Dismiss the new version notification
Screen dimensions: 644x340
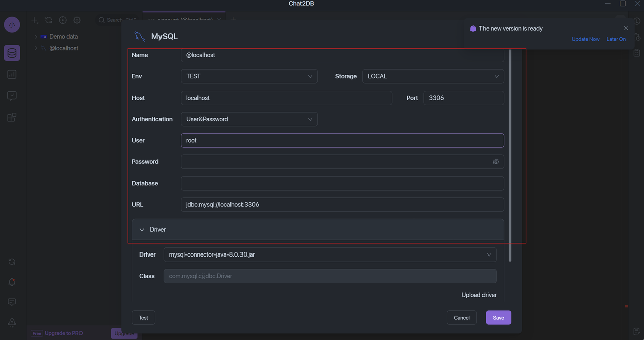(x=626, y=28)
